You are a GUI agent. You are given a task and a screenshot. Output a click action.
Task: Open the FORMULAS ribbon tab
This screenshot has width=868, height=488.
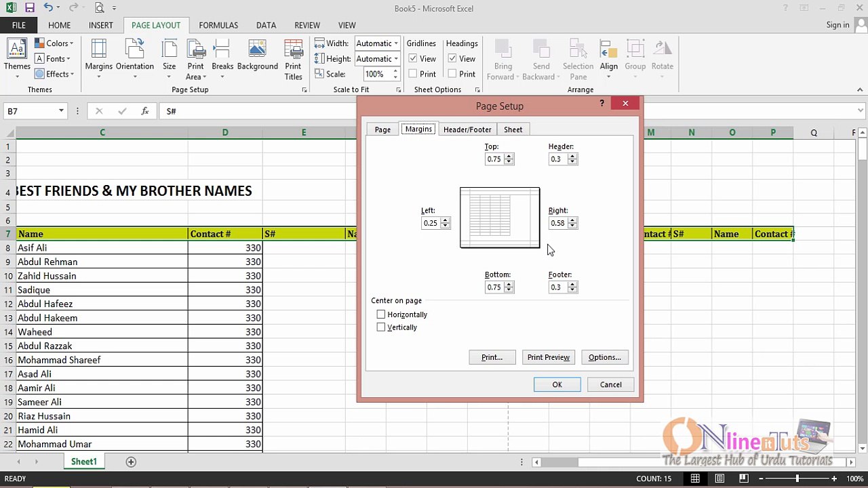(218, 25)
